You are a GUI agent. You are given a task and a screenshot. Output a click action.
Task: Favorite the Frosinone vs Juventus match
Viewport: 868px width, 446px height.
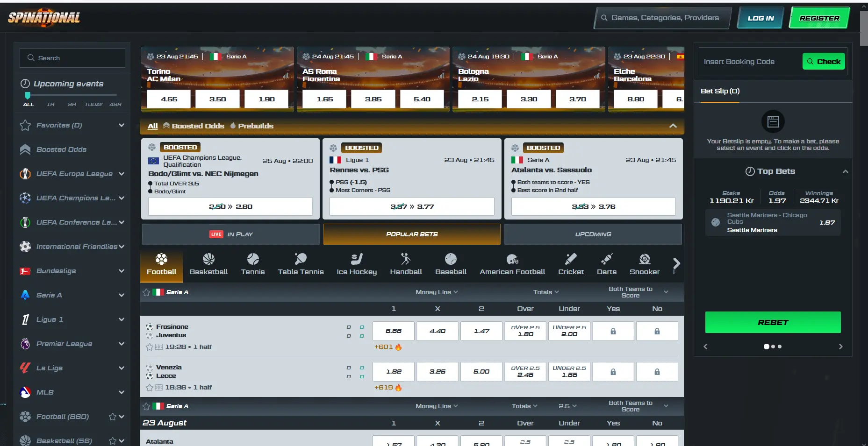150,347
